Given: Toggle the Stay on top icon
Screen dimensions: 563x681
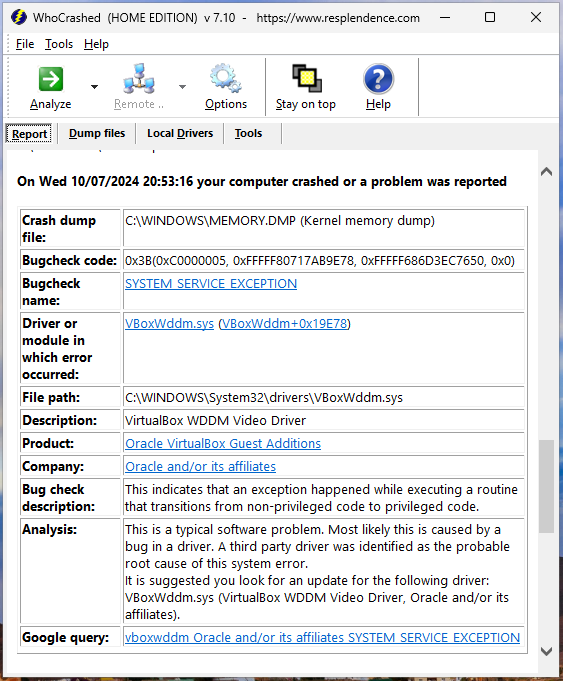Looking at the screenshot, I should coord(307,79).
